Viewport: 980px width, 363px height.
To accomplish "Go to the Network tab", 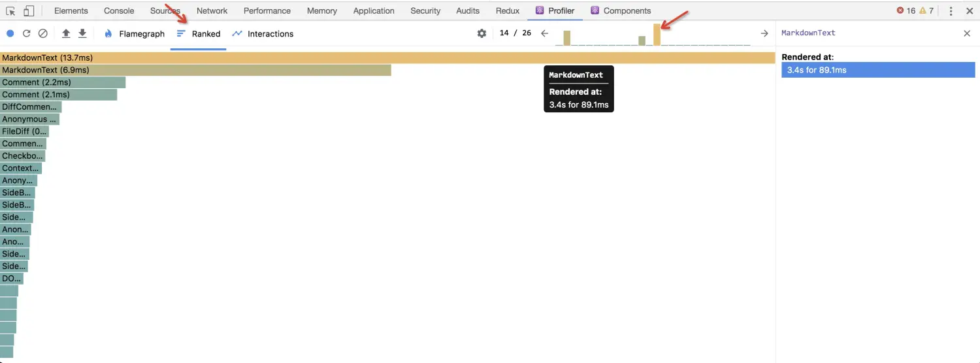I will pos(212,11).
